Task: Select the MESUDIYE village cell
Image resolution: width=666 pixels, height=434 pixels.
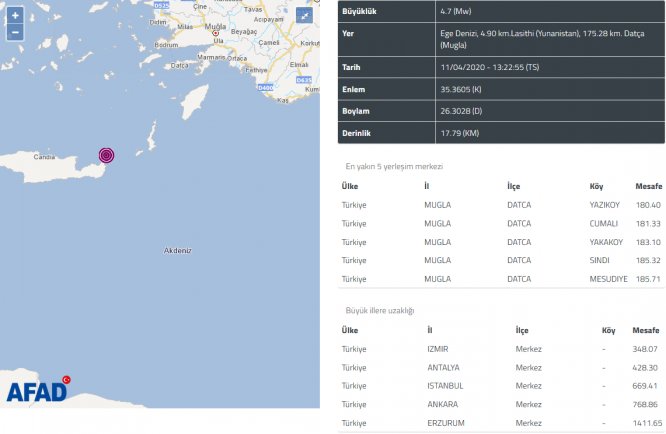Action: pos(608,279)
